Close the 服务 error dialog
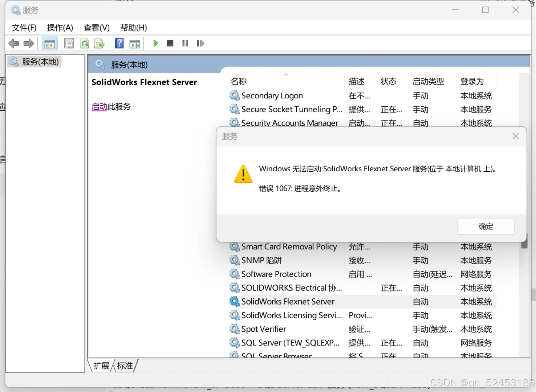 (516, 136)
